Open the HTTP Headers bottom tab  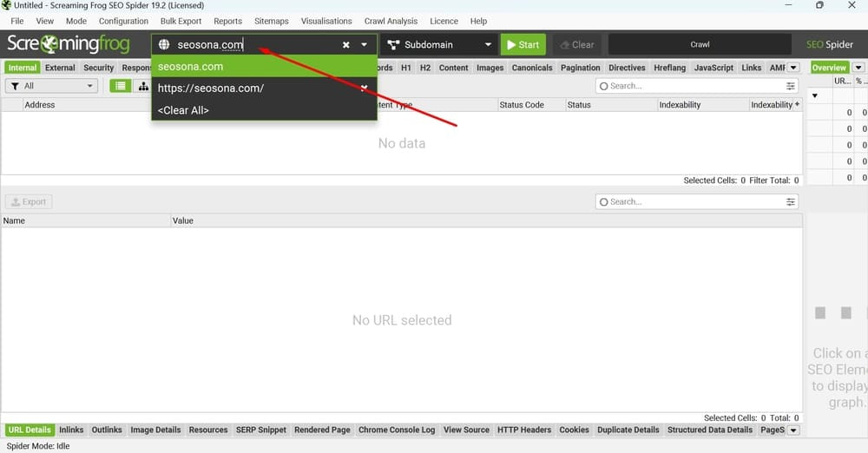click(x=524, y=430)
